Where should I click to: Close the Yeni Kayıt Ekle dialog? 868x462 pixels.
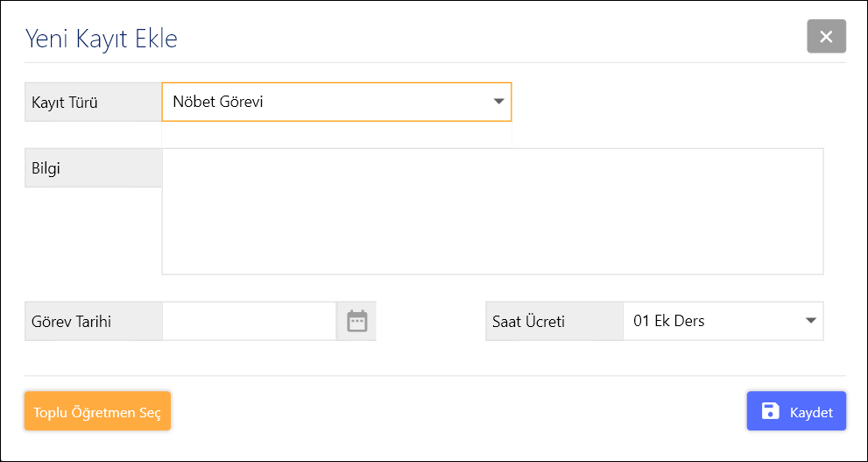pyautogui.click(x=826, y=37)
